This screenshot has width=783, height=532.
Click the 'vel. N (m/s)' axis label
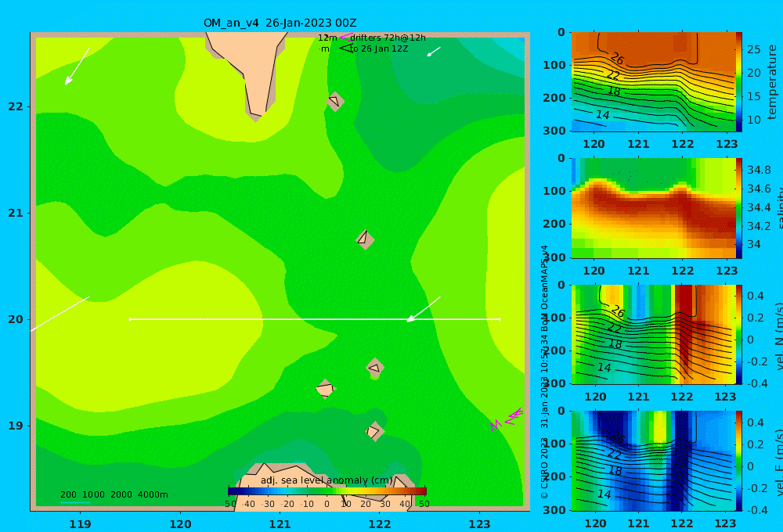[778, 336]
